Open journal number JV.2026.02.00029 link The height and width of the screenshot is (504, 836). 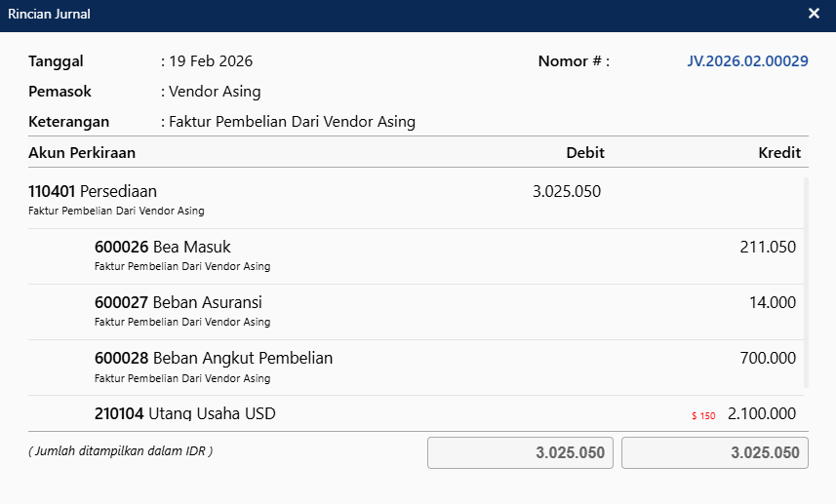(x=747, y=61)
